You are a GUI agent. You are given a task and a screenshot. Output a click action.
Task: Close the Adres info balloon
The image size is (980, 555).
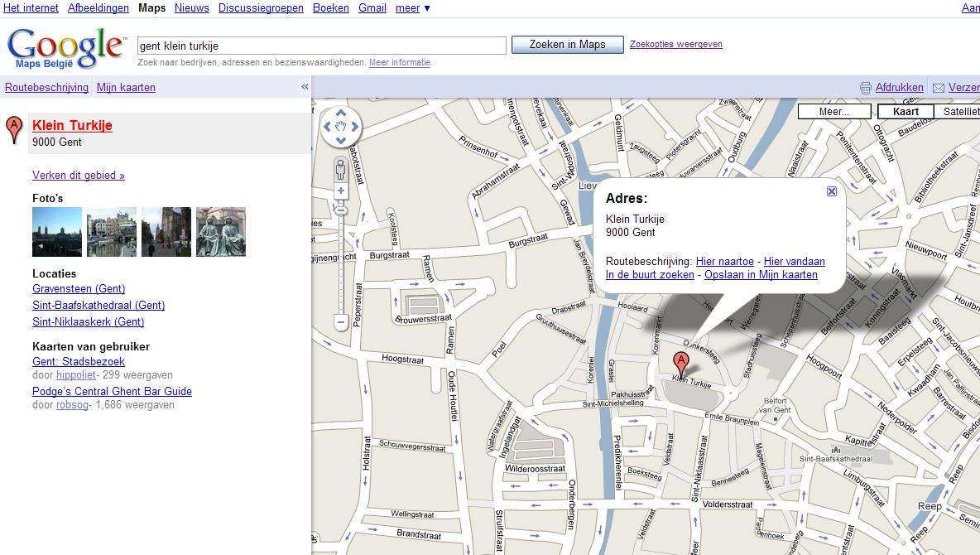(832, 191)
